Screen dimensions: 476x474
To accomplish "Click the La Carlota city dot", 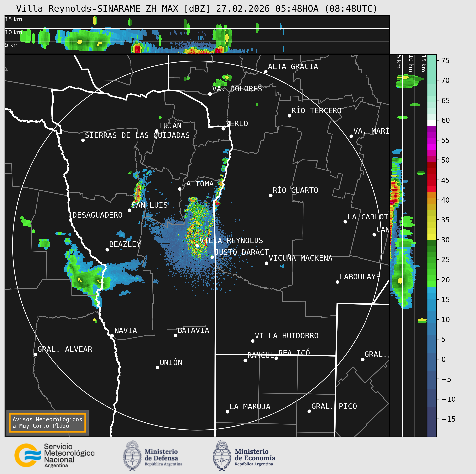I will [x=345, y=222].
